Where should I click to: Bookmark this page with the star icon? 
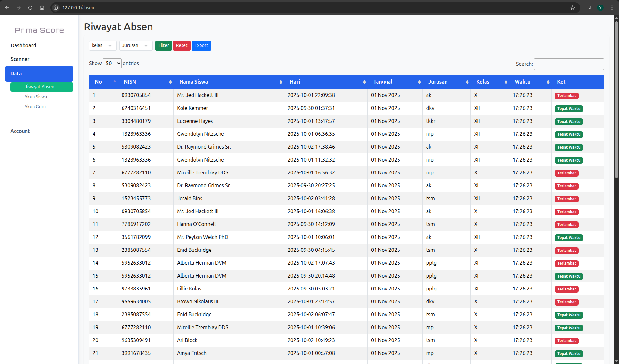[573, 8]
